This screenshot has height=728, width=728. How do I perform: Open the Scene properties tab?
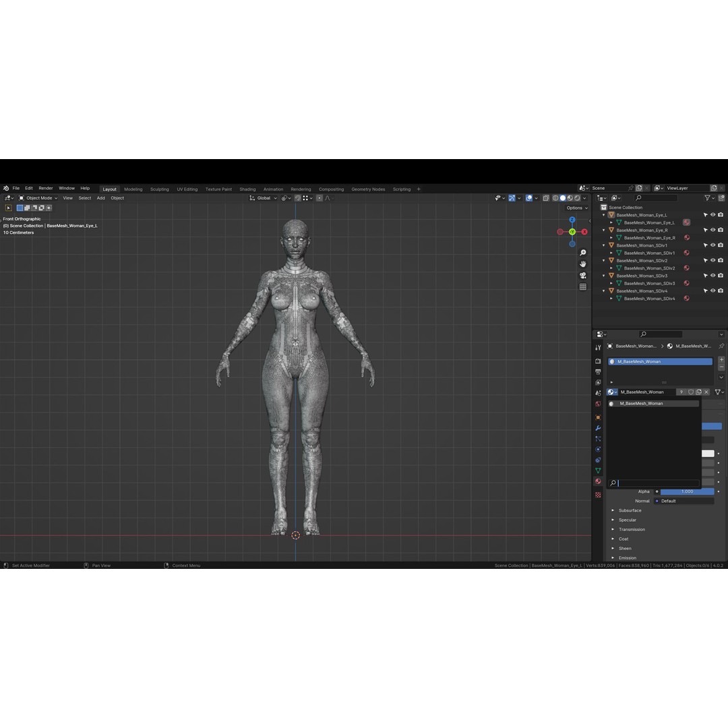coord(598,393)
